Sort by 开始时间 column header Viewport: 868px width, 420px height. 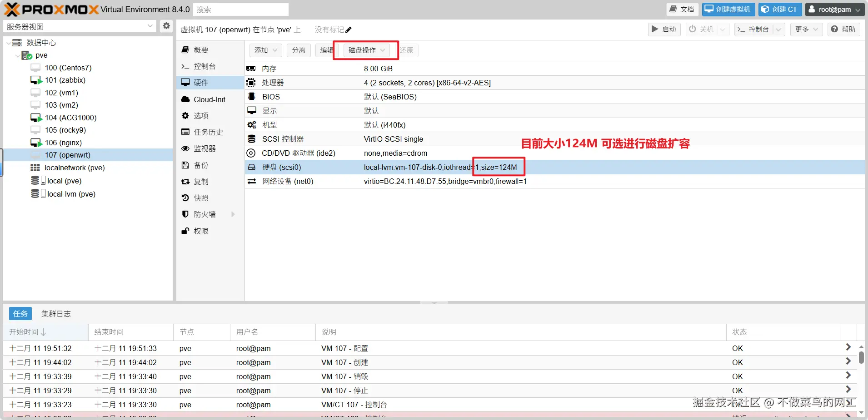tap(45, 332)
